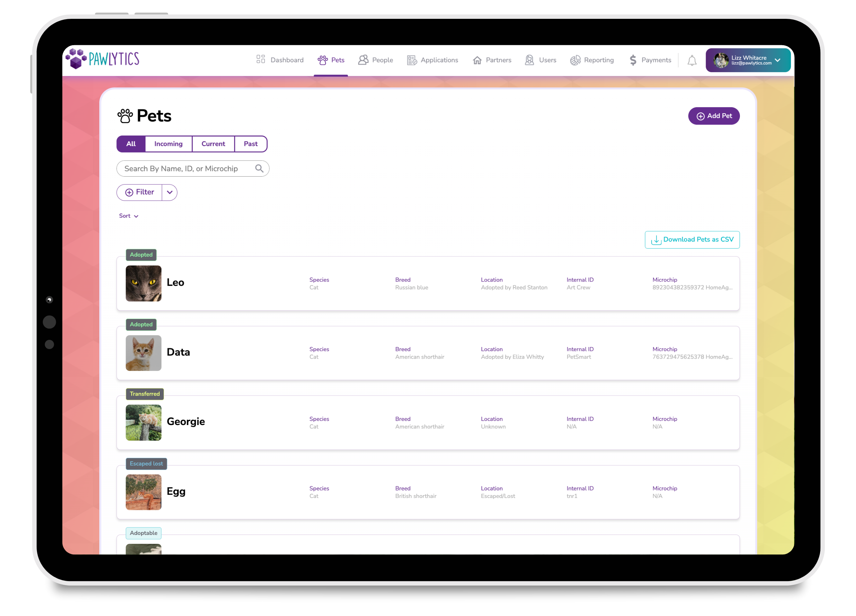Screen dimensions: 856x616
Task: Click the Escaped/Lost location text
Action: pyautogui.click(x=498, y=496)
